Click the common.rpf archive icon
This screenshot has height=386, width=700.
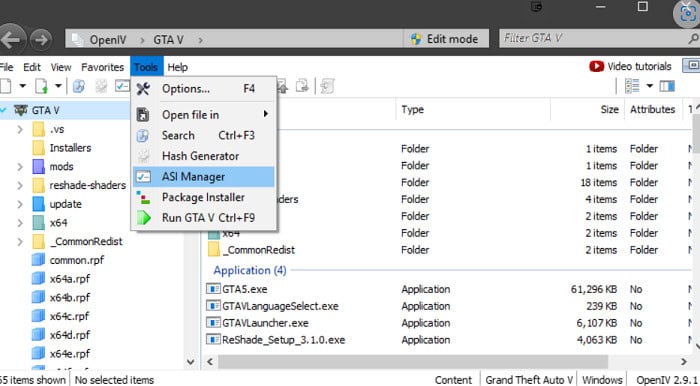click(38, 260)
